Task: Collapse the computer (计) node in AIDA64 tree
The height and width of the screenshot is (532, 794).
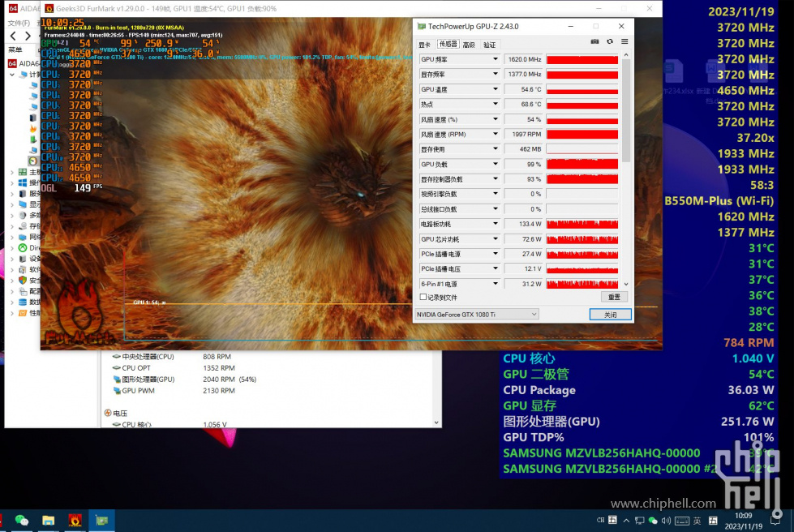Action: click(12, 75)
